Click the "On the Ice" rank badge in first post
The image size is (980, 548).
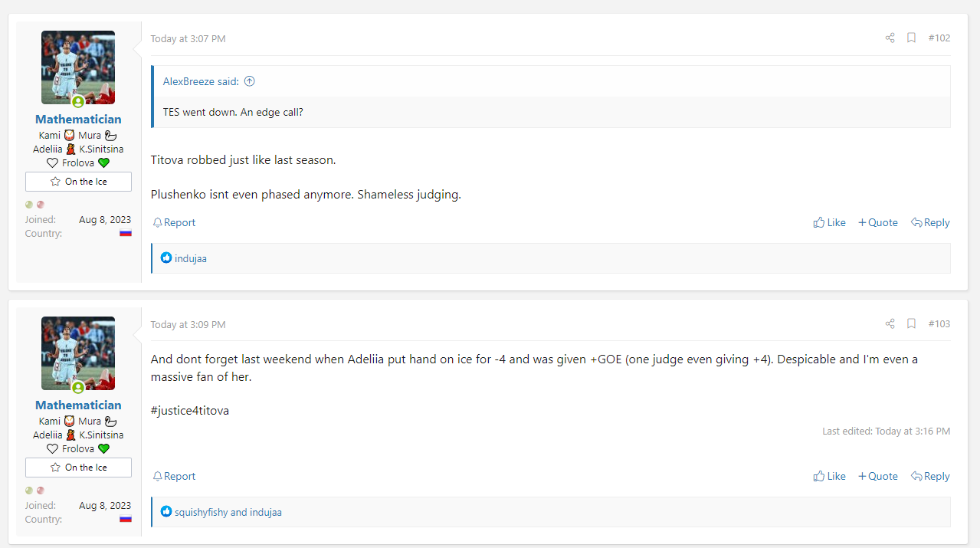(x=78, y=182)
